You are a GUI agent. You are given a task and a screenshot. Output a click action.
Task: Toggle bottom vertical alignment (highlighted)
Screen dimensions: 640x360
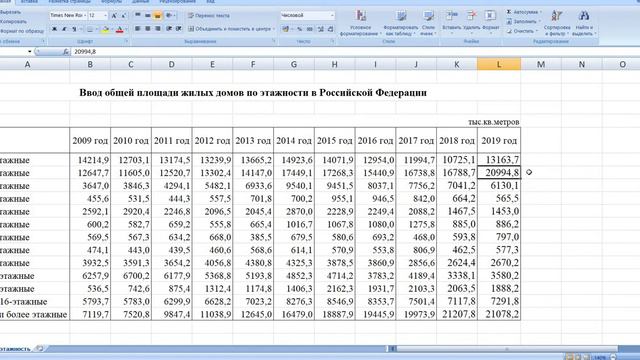coord(158,16)
